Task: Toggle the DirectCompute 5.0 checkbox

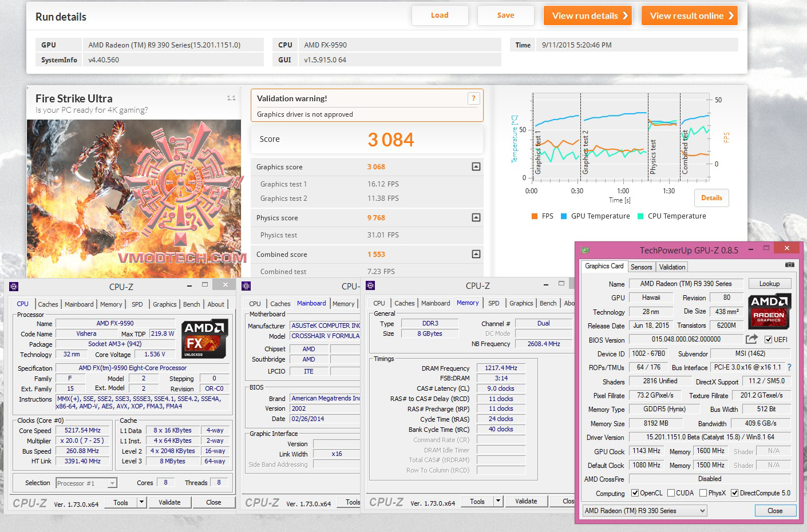Action: coord(734,493)
